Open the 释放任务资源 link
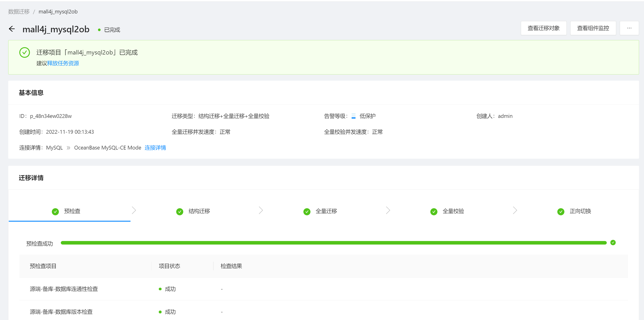The width and height of the screenshot is (644, 320). click(63, 63)
